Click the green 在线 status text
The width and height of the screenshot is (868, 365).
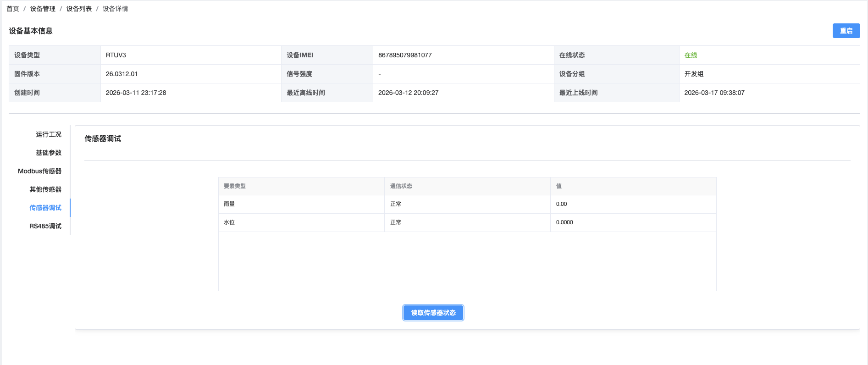pyautogui.click(x=691, y=55)
